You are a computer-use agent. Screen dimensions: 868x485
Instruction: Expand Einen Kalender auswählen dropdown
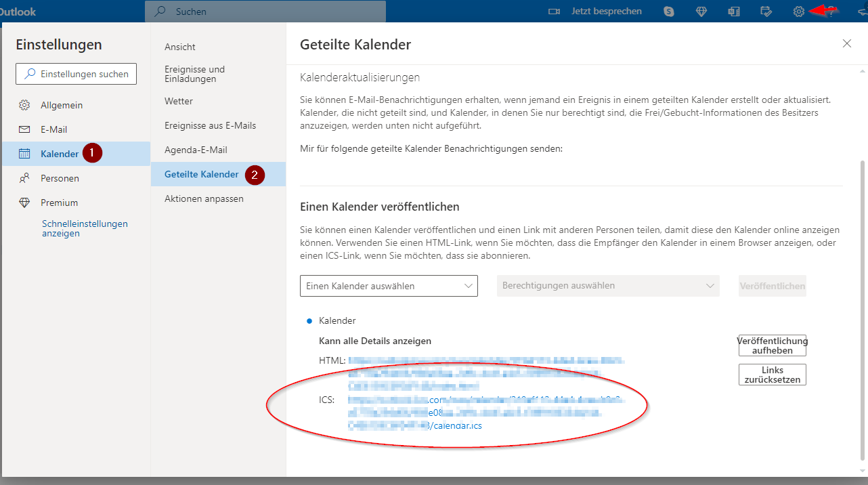389,286
